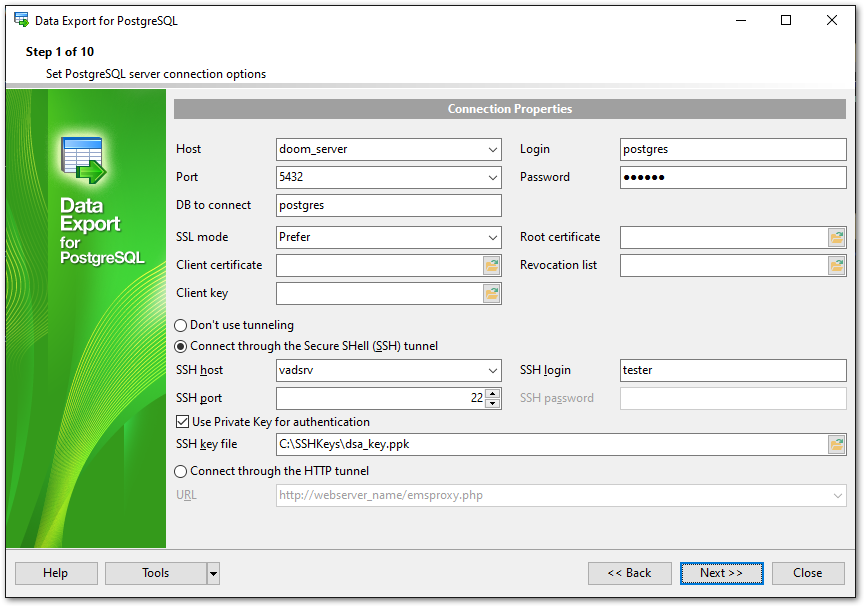Viewport: 865px width, 607px height.
Task: Browse for Revocation list file
Action: tap(836, 265)
